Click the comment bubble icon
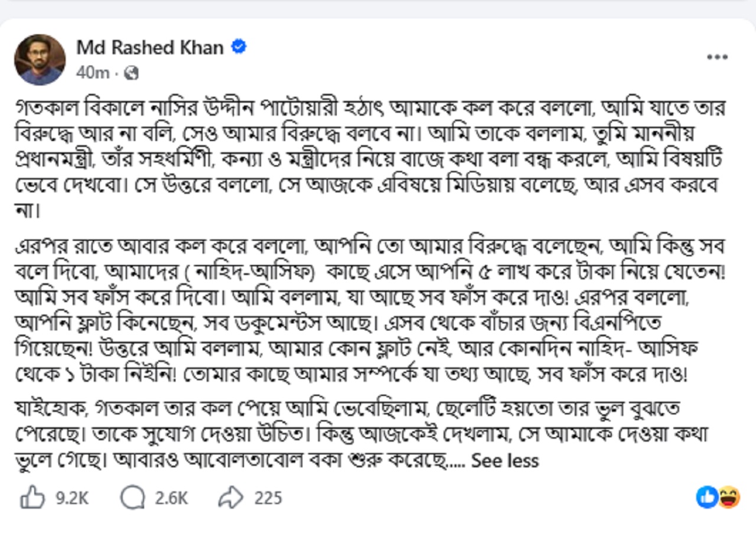756x537 pixels. pyautogui.click(x=132, y=498)
